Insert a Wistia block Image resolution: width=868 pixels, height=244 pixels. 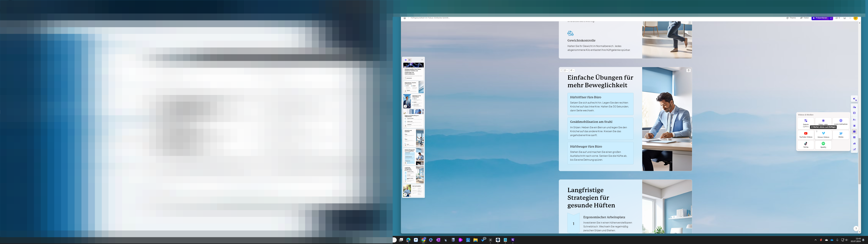841,135
